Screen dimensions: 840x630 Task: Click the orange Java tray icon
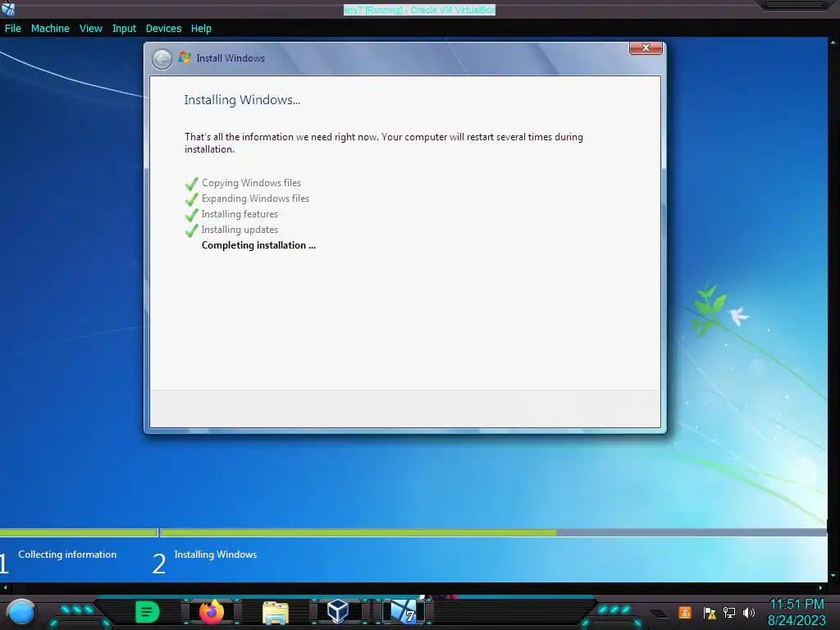click(x=685, y=612)
